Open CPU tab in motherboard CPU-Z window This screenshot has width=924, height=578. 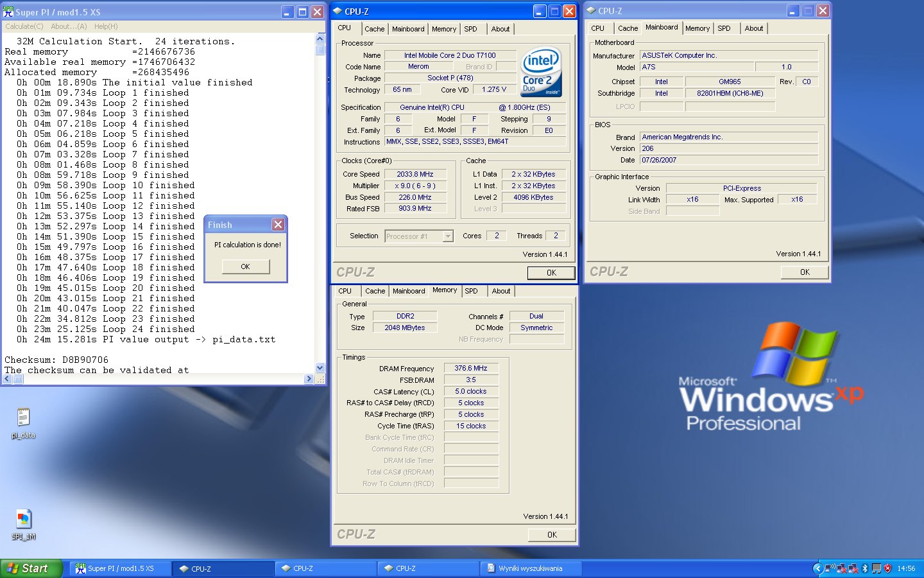(x=597, y=28)
